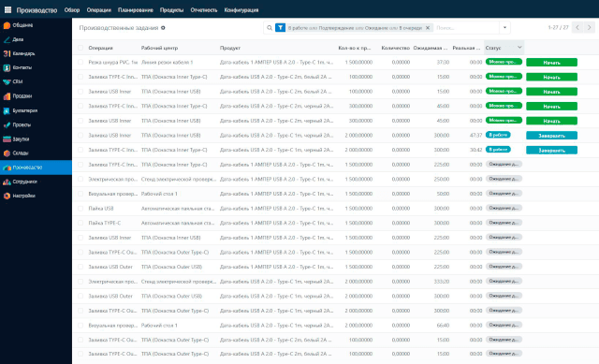The image size is (599, 364).
Task: Click the Производственные задания breadcrumb title
Action: 119,28
